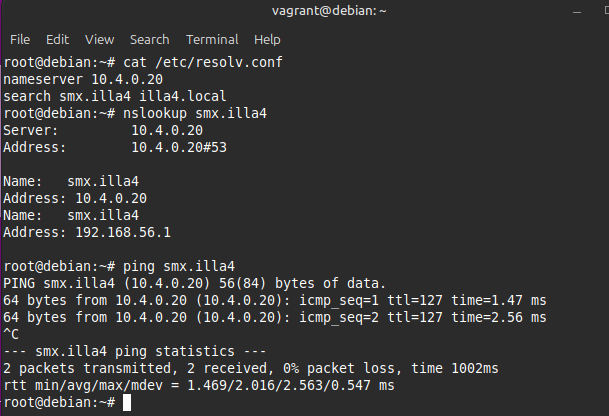Click the 'search smx.illa4 illa4.local' line
The height and width of the screenshot is (416, 609).
[115, 96]
